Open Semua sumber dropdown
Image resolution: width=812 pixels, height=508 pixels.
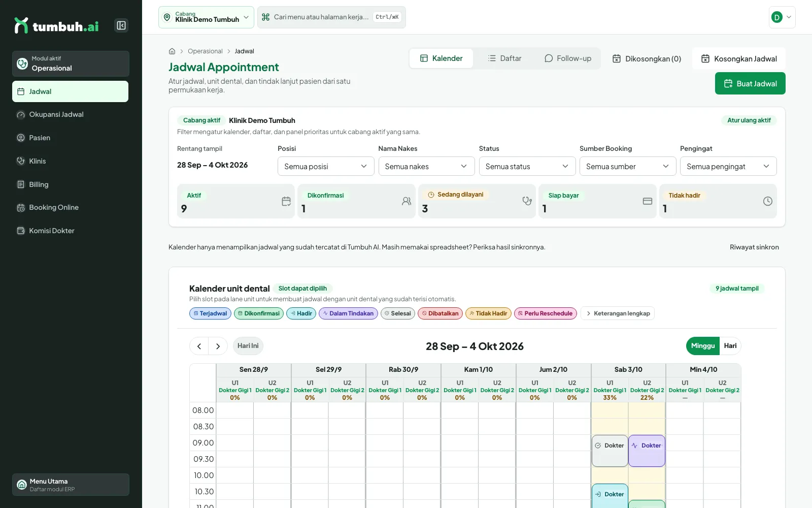(x=628, y=166)
